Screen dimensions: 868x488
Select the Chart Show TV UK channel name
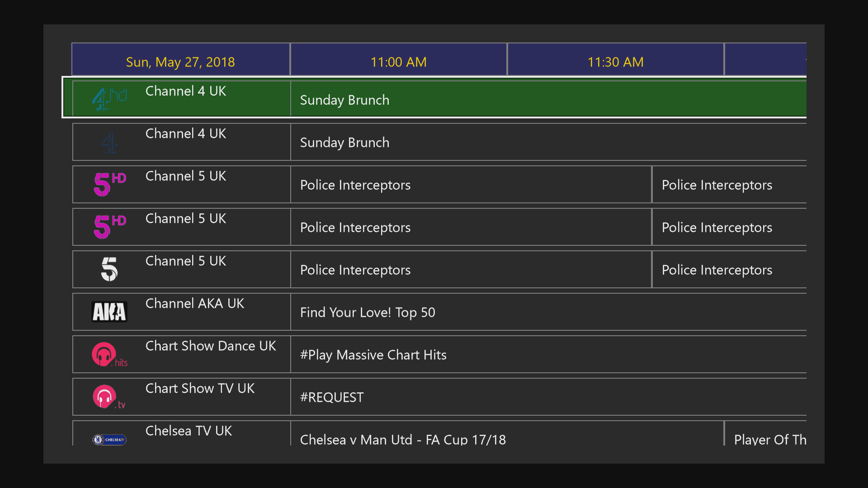[200, 388]
